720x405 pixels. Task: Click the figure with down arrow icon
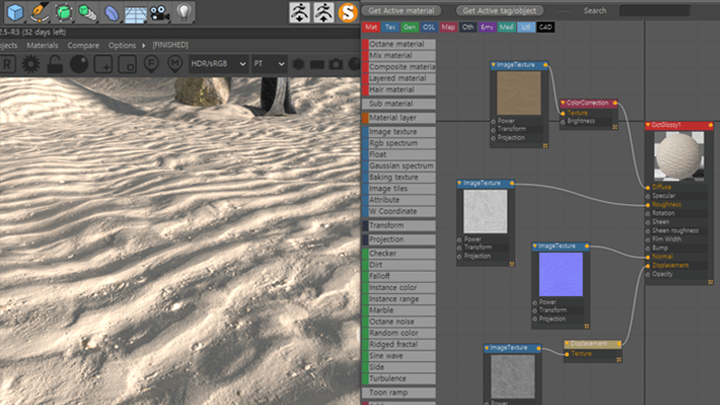(x=299, y=12)
